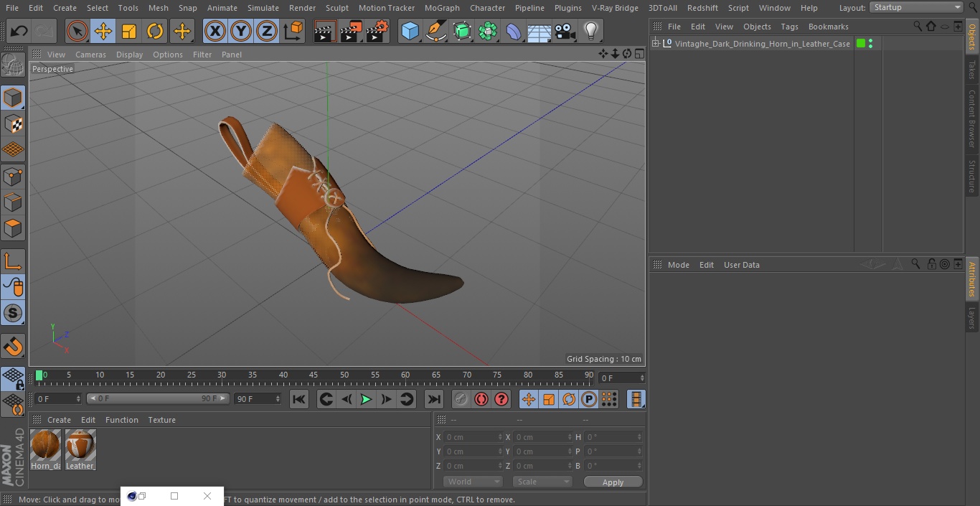
Task: Add a Light object
Action: point(590,32)
